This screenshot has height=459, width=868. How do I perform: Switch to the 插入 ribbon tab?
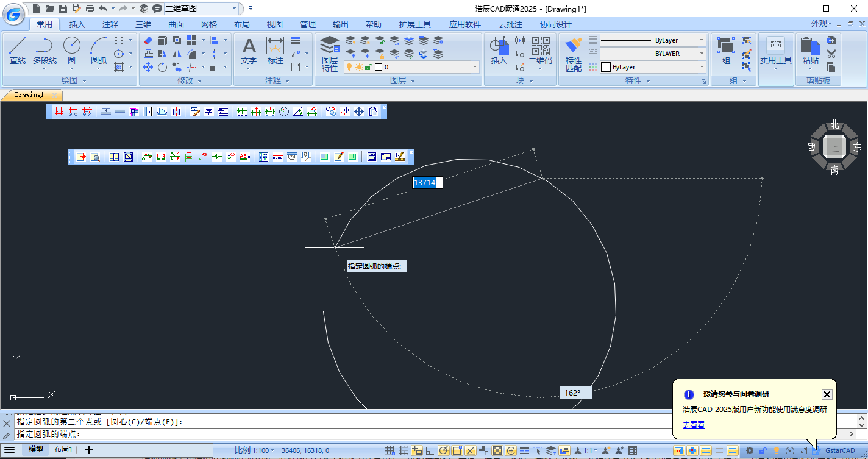(77, 24)
